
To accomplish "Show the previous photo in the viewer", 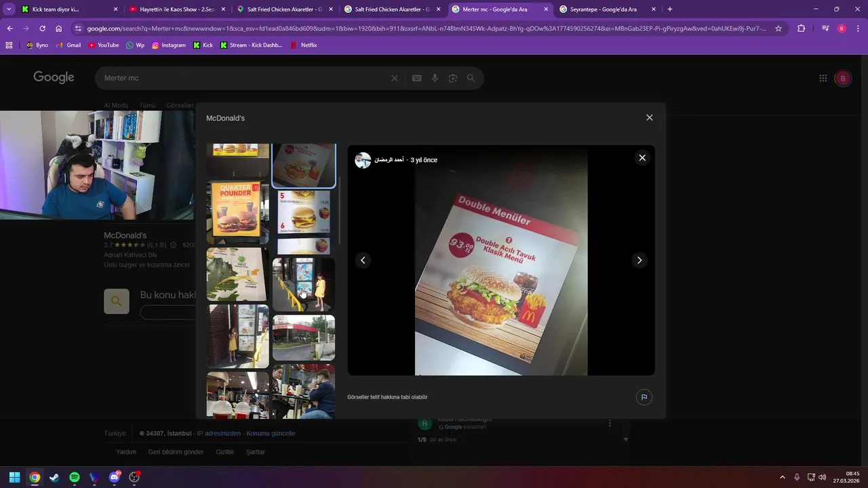I will pyautogui.click(x=363, y=260).
